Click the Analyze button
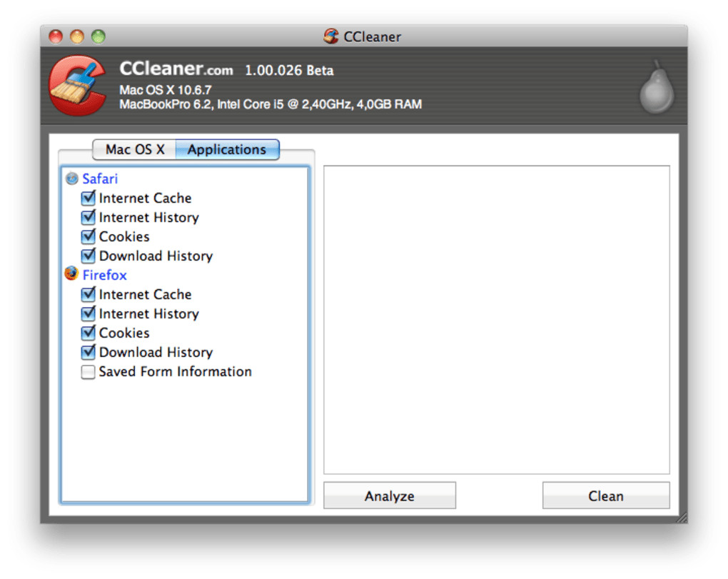The width and height of the screenshot is (728, 579). [390, 495]
